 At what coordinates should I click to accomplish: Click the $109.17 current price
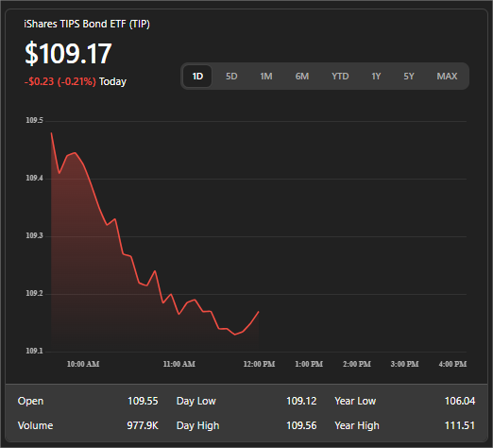pyautogui.click(x=68, y=54)
